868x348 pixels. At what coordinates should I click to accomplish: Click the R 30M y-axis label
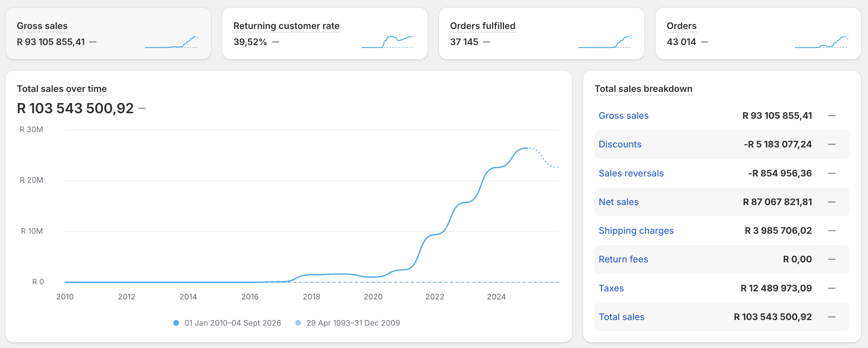(31, 130)
